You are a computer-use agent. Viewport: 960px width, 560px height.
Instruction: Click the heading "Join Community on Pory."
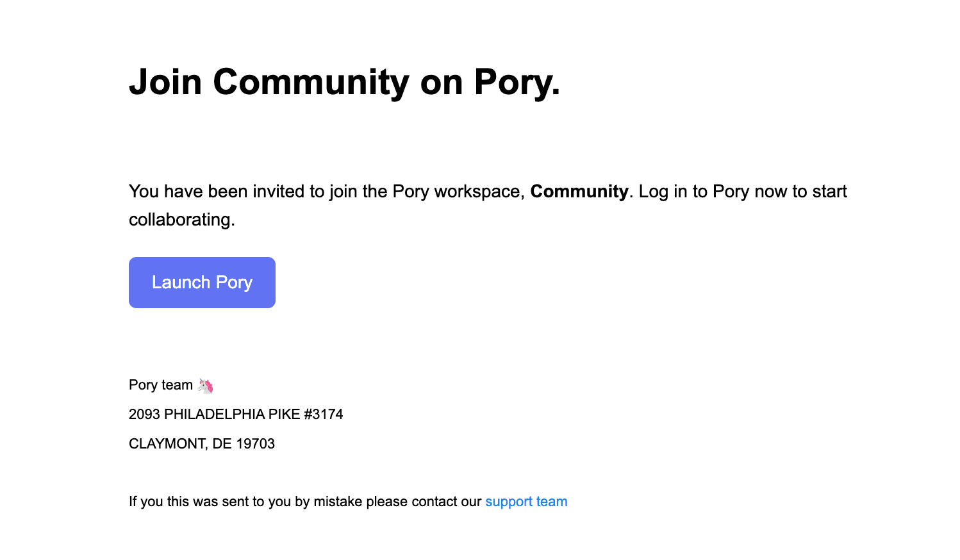(344, 83)
